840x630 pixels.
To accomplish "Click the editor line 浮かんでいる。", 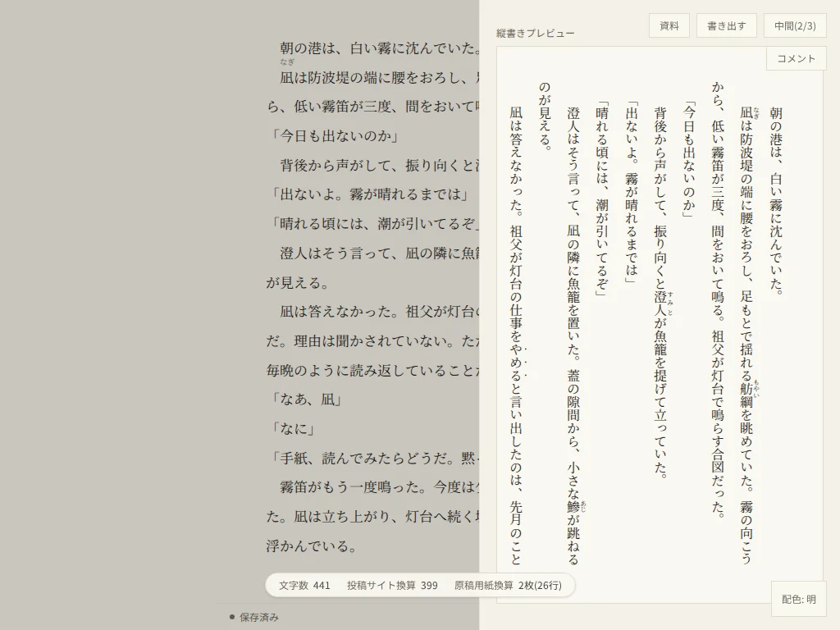I will (x=313, y=546).
